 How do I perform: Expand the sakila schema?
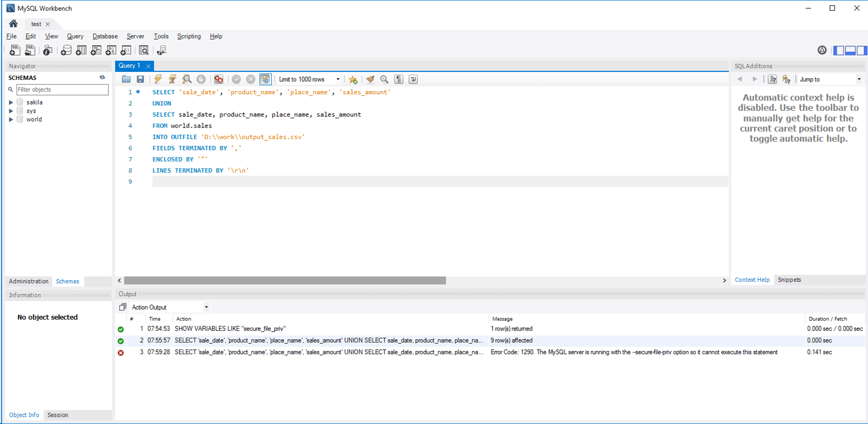[x=11, y=102]
